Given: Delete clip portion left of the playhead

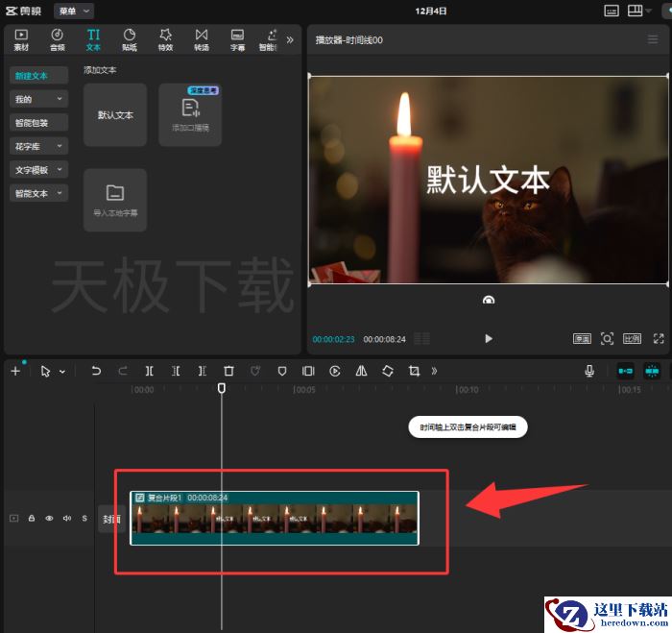Looking at the screenshot, I should 176,371.
